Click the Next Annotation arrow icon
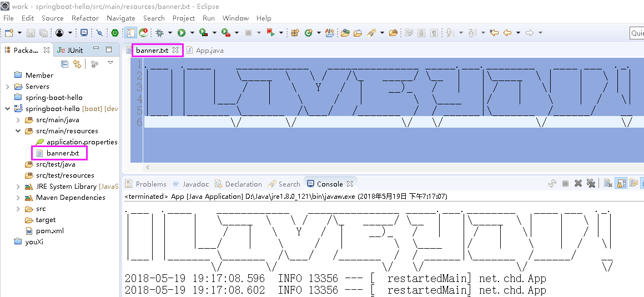The height and width of the screenshot is (297, 644). [450, 32]
